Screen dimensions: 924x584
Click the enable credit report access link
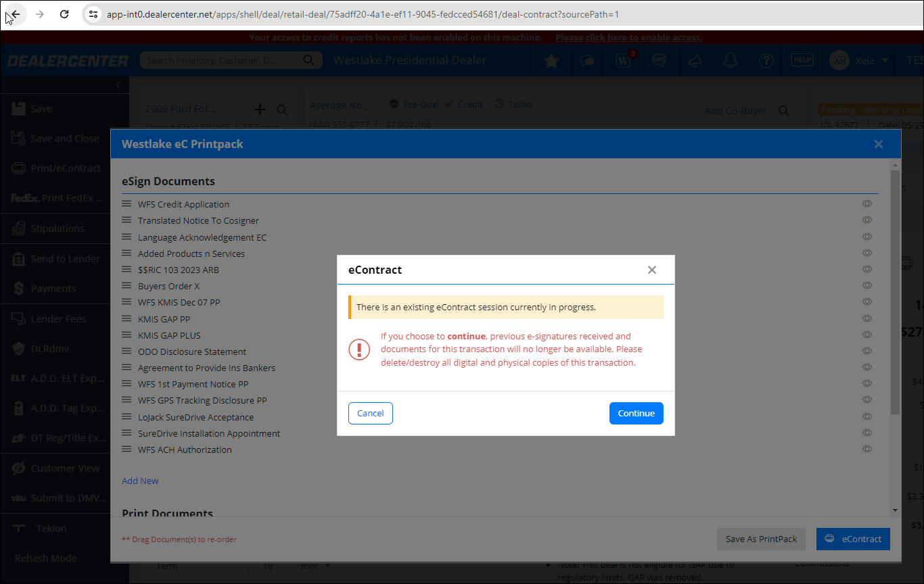tap(629, 38)
